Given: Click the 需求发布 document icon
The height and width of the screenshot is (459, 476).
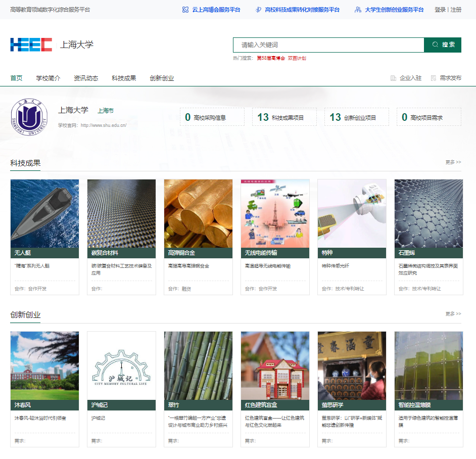Looking at the screenshot, I should pos(433,78).
